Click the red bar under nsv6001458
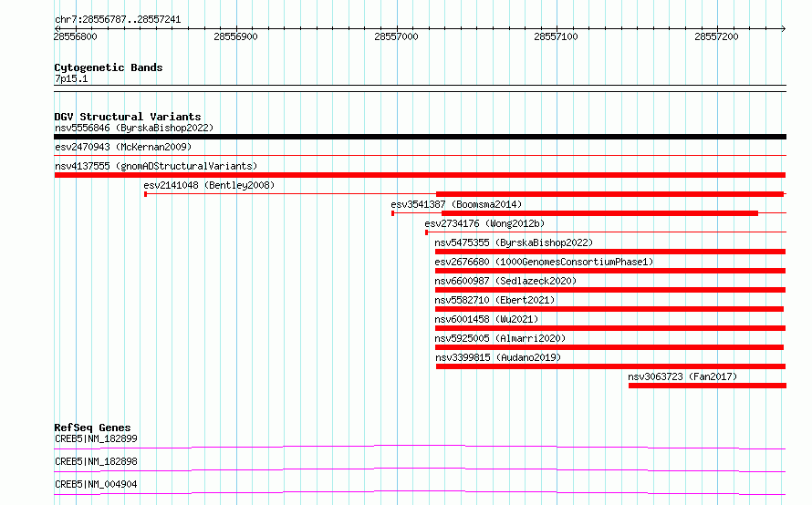Viewport: 812px width, 505px height. pyautogui.click(x=610, y=328)
